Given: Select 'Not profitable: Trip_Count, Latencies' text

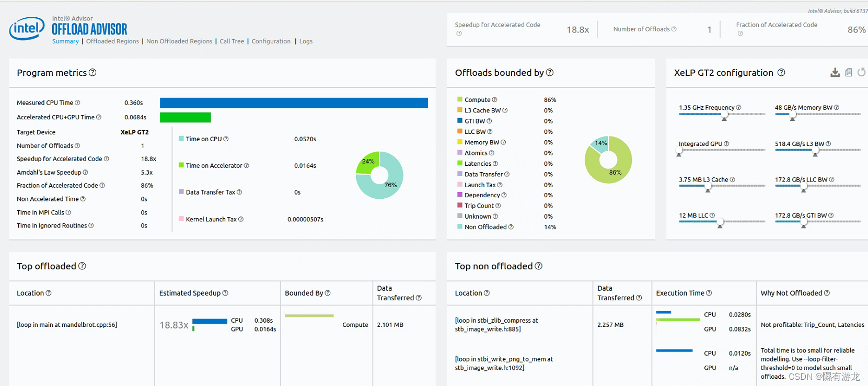Looking at the screenshot, I should [x=813, y=325].
